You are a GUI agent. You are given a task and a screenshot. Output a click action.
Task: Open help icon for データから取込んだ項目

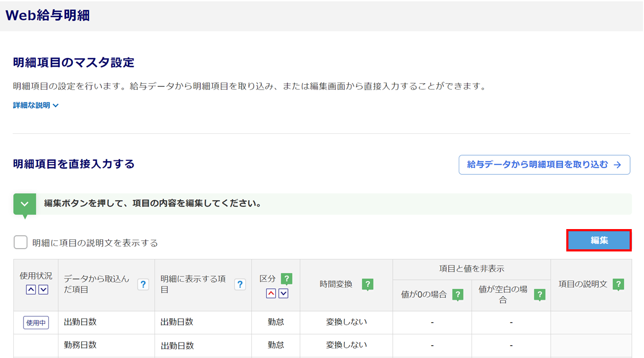(x=143, y=284)
